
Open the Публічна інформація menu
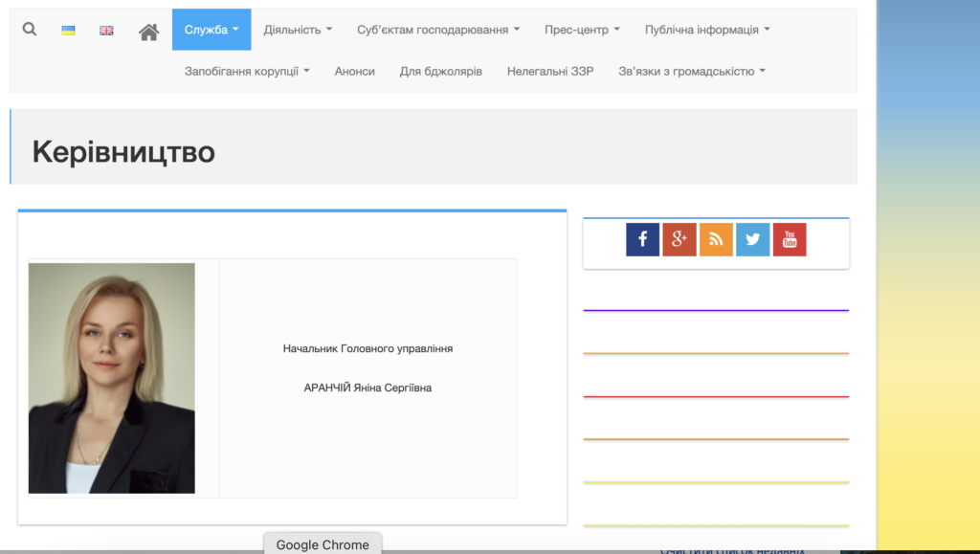[707, 30]
